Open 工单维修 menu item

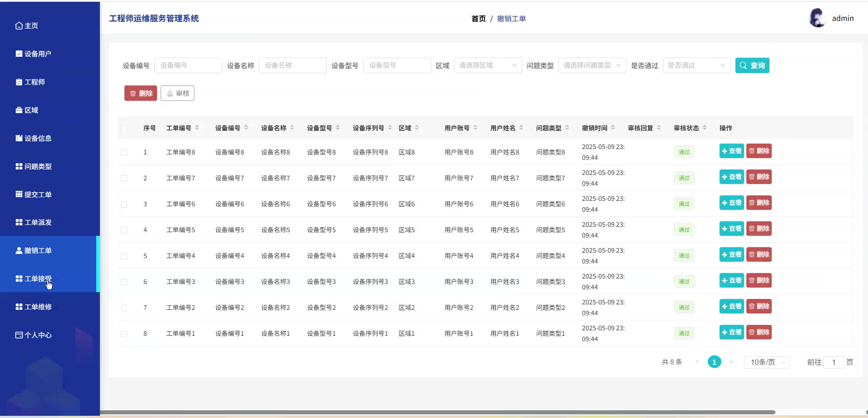tap(38, 307)
